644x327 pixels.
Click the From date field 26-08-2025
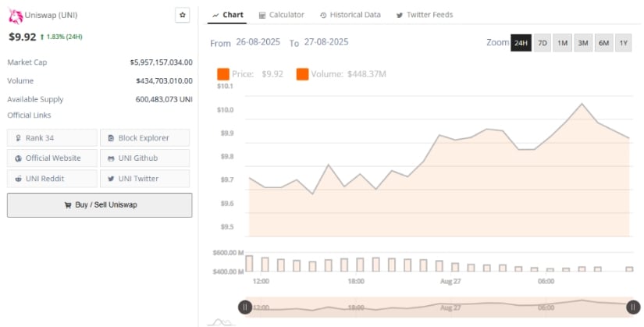(x=258, y=42)
